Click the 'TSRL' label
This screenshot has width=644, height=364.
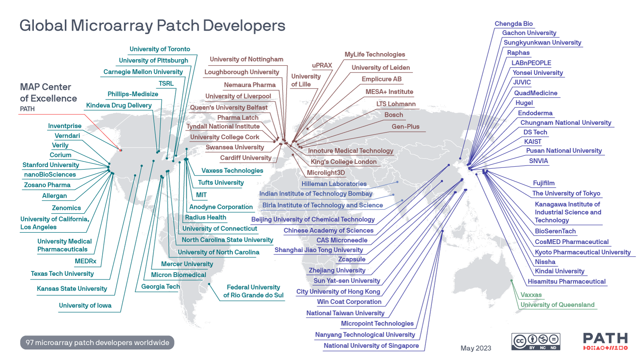[166, 83]
